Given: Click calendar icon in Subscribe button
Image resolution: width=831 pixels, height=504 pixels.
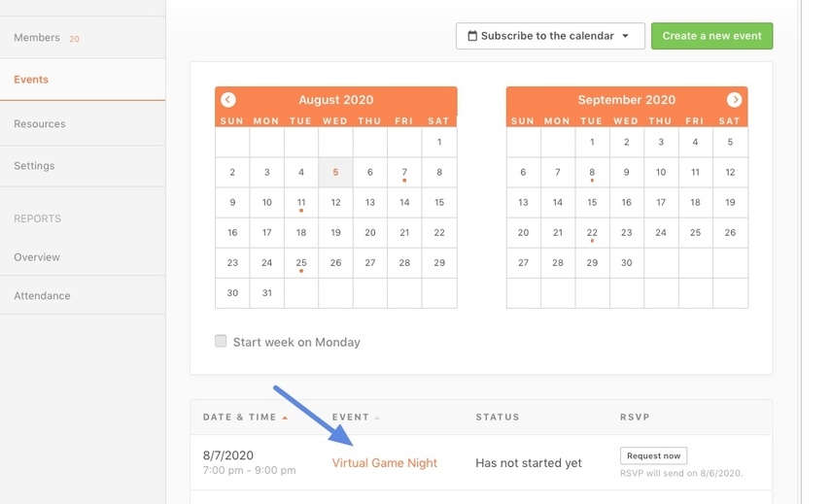Looking at the screenshot, I should [x=472, y=36].
